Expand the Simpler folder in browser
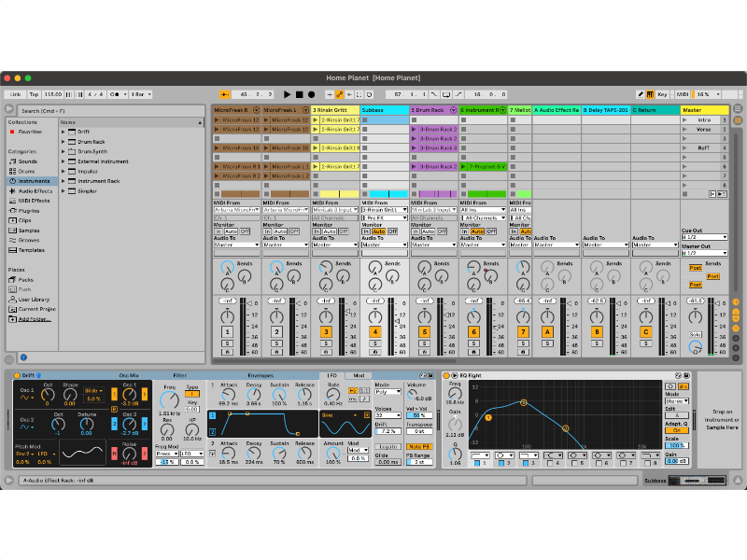This screenshot has height=560, width=747. click(x=63, y=191)
